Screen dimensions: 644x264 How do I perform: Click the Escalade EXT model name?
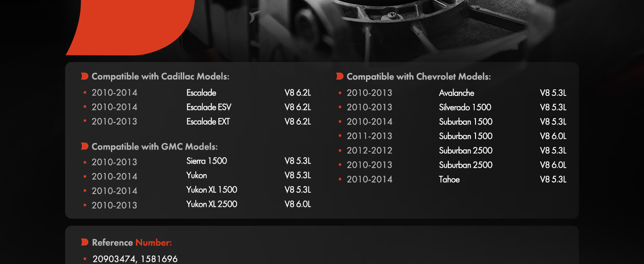click(208, 121)
